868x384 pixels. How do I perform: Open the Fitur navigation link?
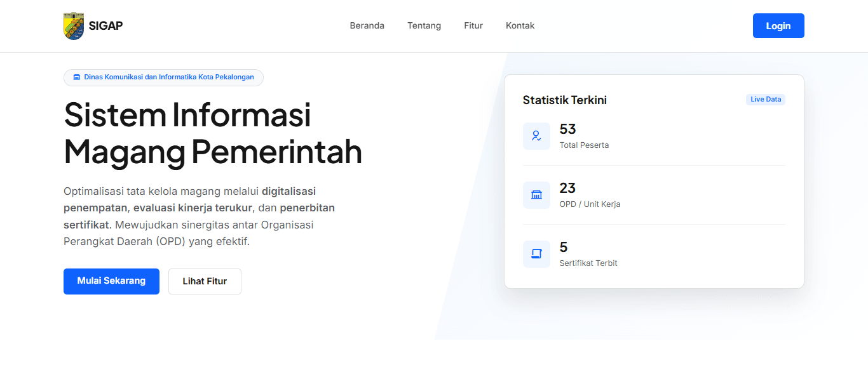click(473, 25)
